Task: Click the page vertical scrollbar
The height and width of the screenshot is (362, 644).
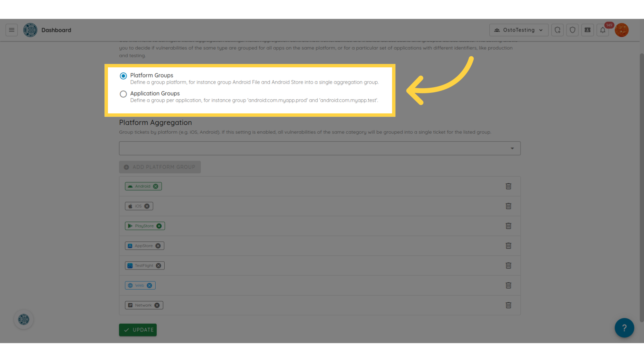Action: [x=641, y=188]
